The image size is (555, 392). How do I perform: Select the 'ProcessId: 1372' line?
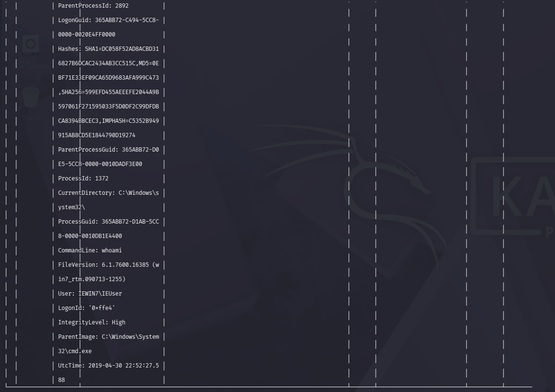pyautogui.click(x=83, y=178)
